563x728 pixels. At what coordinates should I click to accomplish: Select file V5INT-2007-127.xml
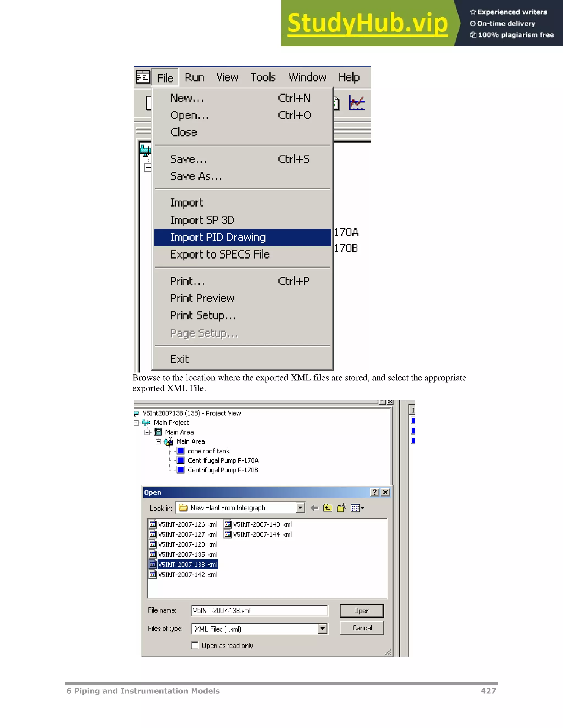pos(187,534)
